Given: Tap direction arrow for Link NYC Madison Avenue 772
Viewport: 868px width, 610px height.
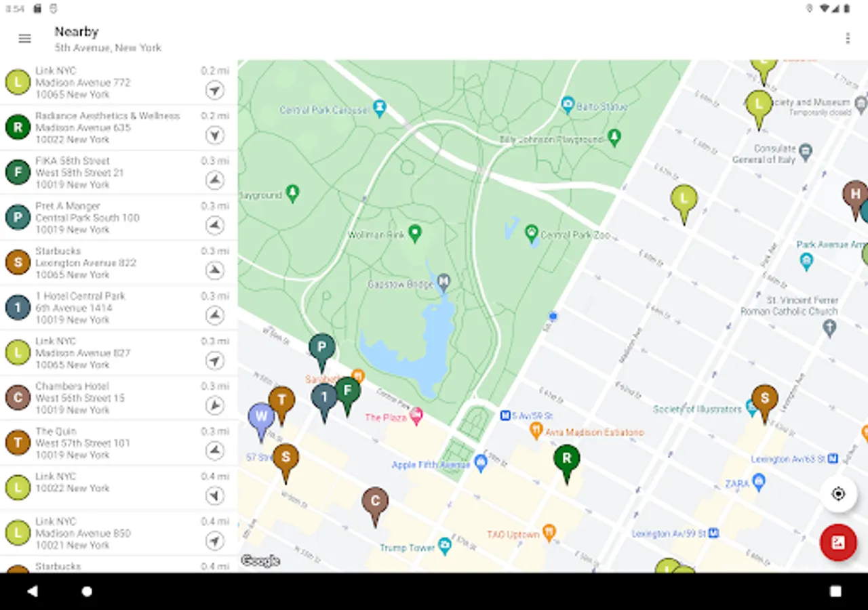Looking at the screenshot, I should 215,90.
